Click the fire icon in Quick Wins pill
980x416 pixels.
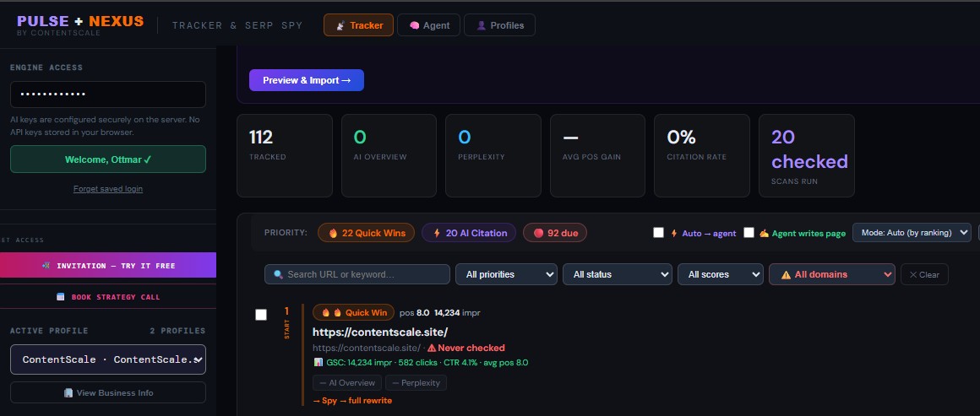point(333,233)
